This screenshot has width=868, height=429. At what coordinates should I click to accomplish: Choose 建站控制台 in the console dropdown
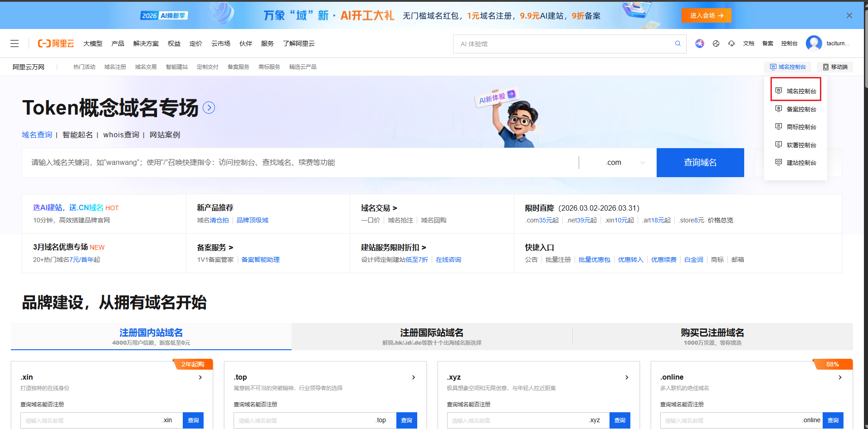point(801,163)
